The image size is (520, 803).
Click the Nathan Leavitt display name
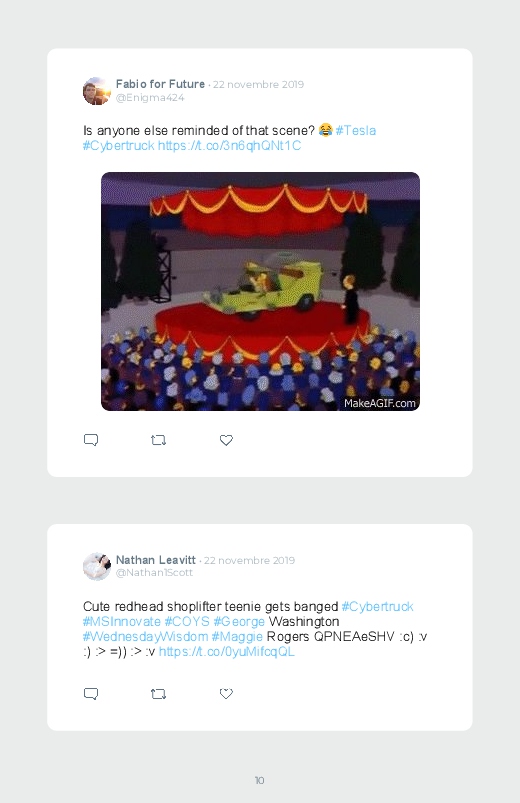(x=156, y=560)
